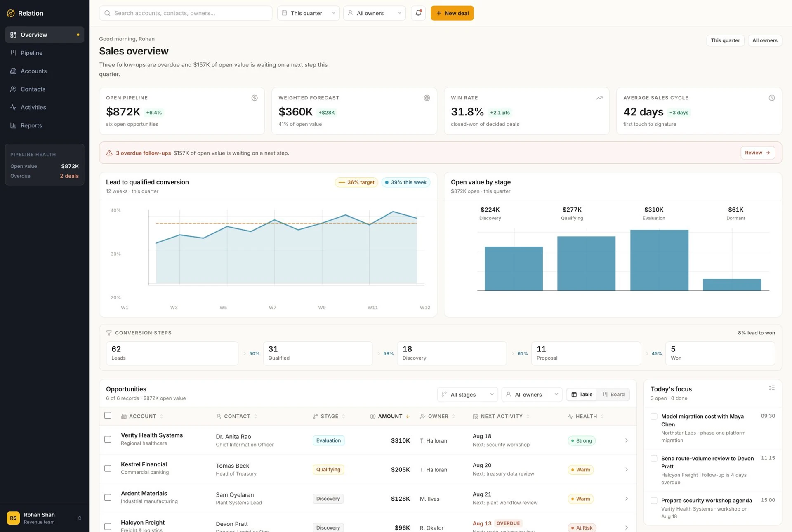
Task: Expand the Rohan Shah account switcher
Action: (80, 518)
